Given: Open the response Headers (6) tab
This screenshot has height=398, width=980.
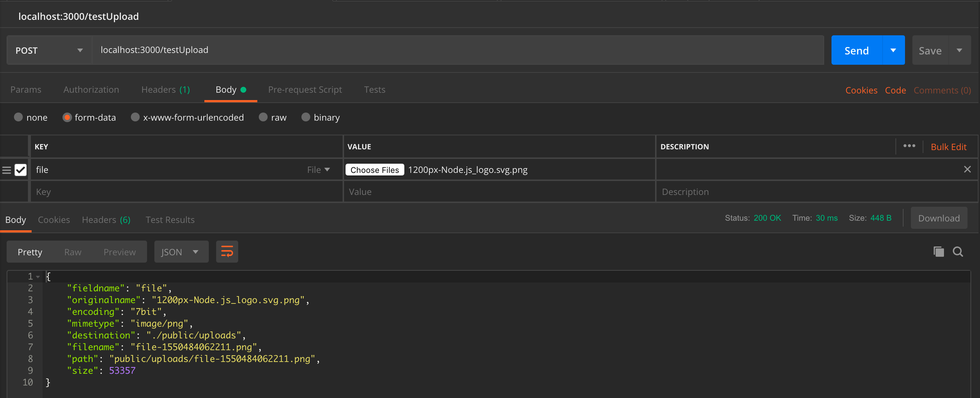Looking at the screenshot, I should coord(106,220).
